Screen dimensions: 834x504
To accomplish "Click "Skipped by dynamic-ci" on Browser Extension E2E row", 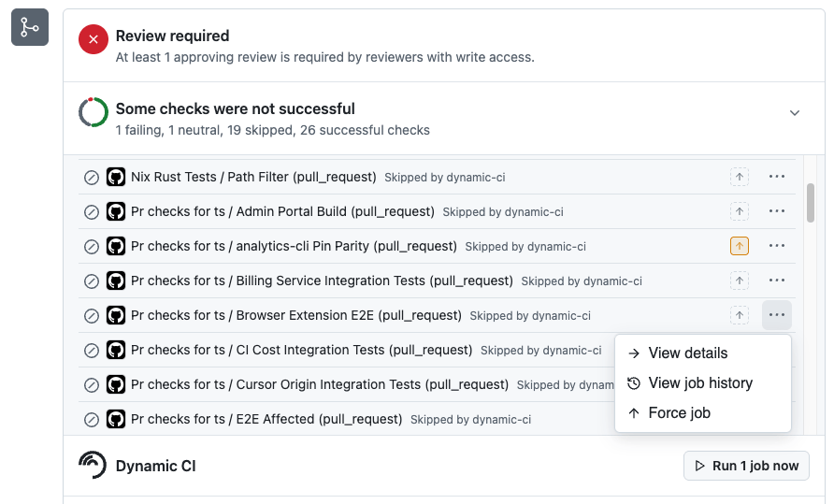I will [530, 316].
